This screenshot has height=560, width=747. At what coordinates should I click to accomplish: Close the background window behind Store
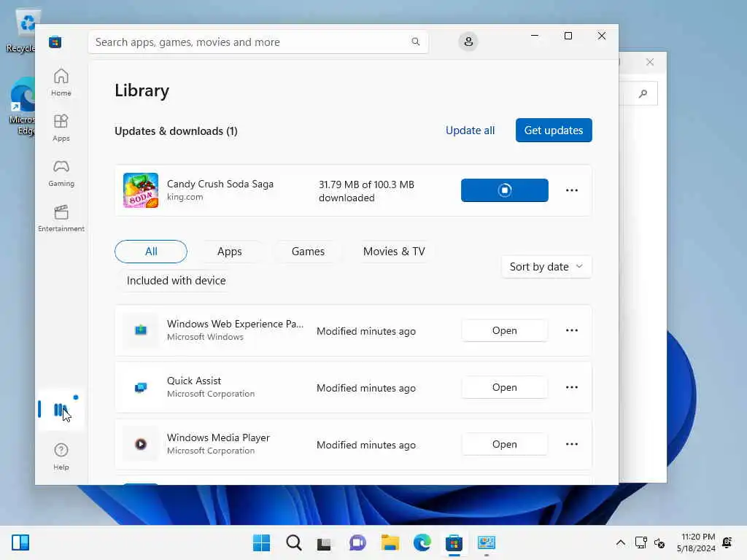click(x=650, y=62)
